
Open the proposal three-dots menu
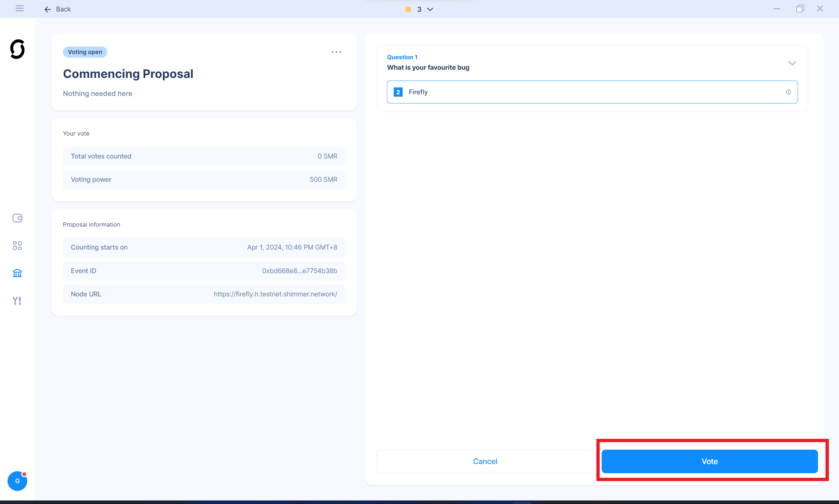(336, 52)
